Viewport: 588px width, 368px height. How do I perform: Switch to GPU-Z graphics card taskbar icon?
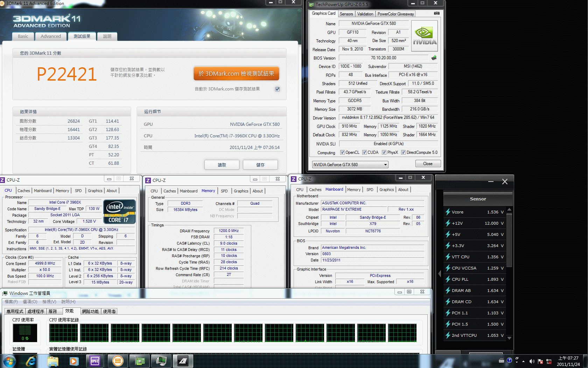pyautogui.click(x=140, y=361)
